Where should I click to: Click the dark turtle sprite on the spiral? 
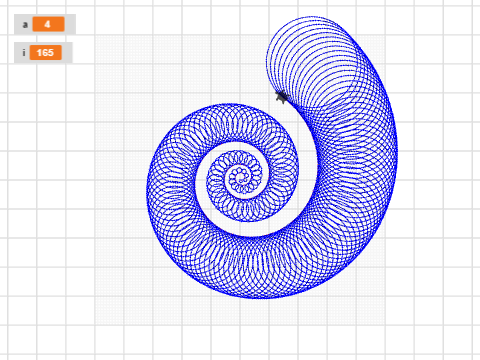282,97
